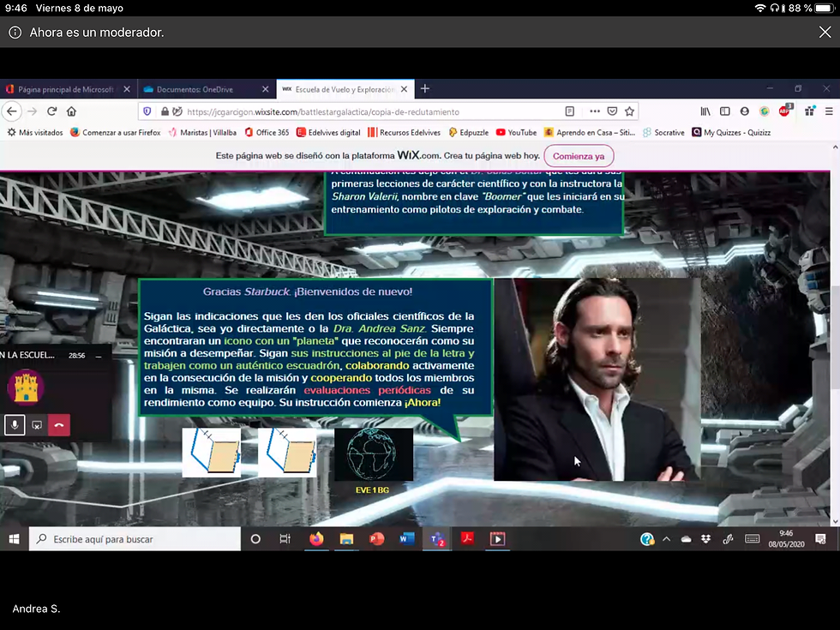The image size is (840, 630).
Task: Open Firefox library icon
Action: coord(705,111)
